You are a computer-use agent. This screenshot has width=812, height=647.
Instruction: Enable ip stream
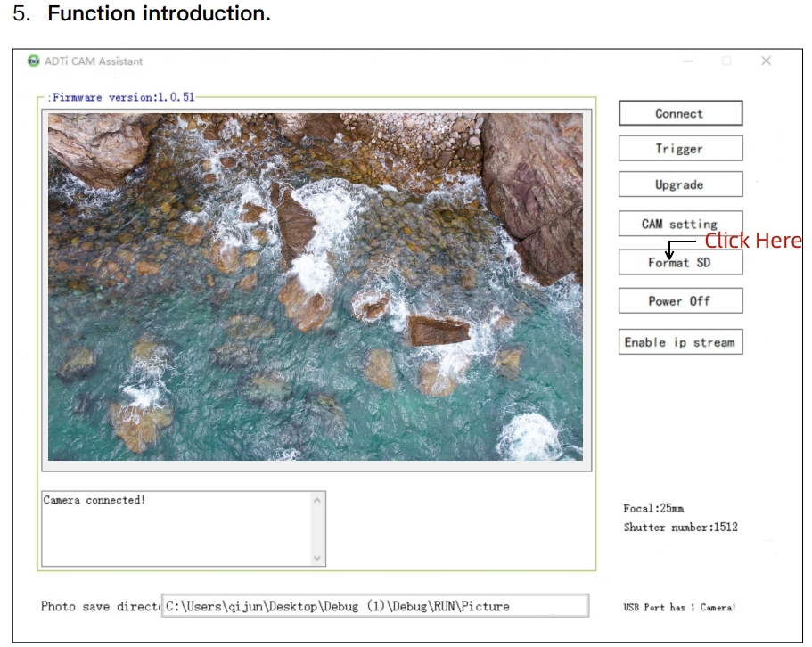click(x=680, y=342)
